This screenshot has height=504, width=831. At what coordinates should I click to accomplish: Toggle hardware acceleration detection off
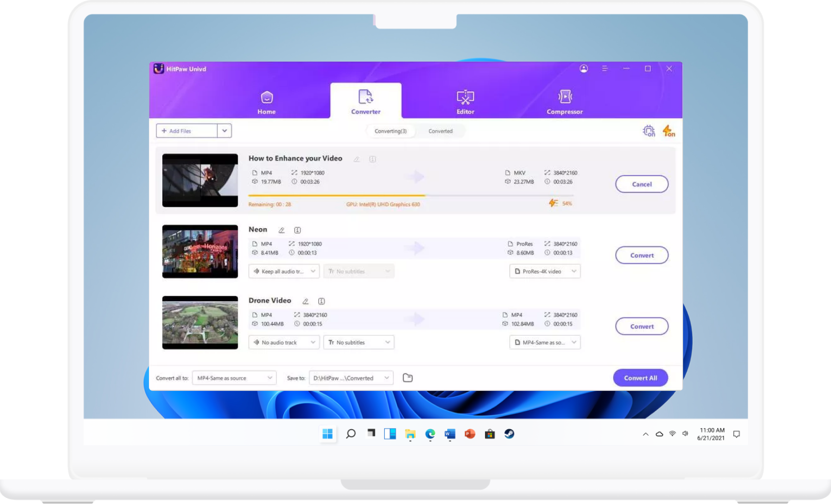coord(649,130)
